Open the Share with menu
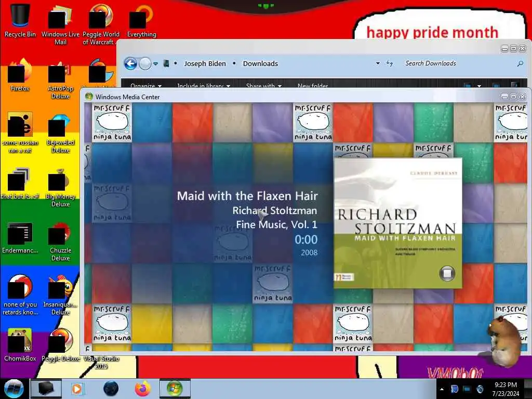The width and height of the screenshot is (532, 399). 263,86
